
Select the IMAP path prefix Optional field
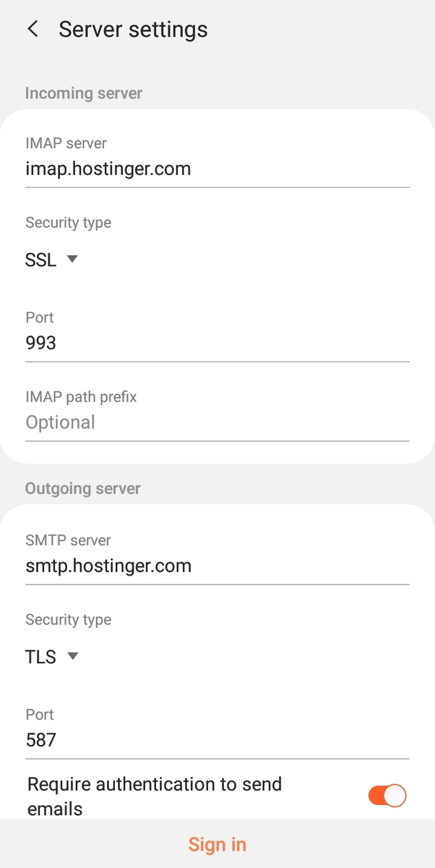(217, 422)
